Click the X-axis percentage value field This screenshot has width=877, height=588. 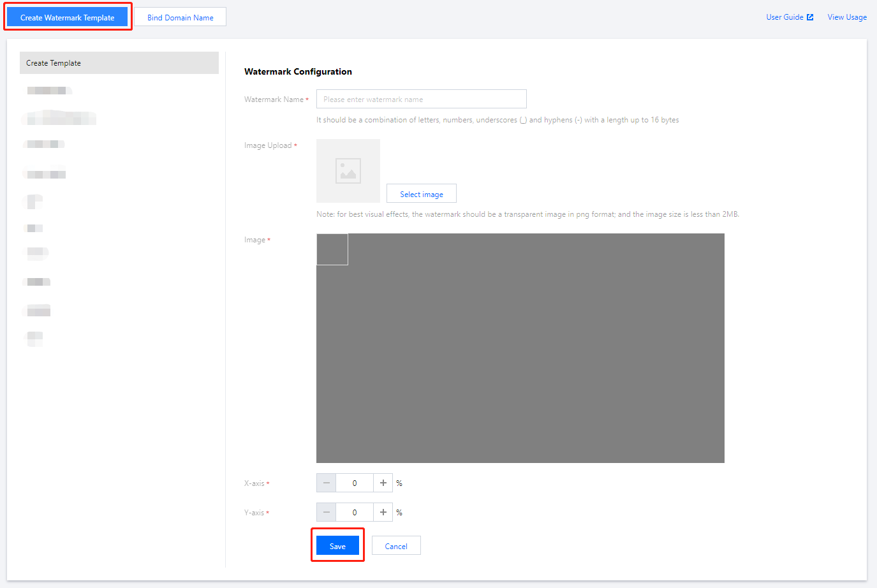355,483
